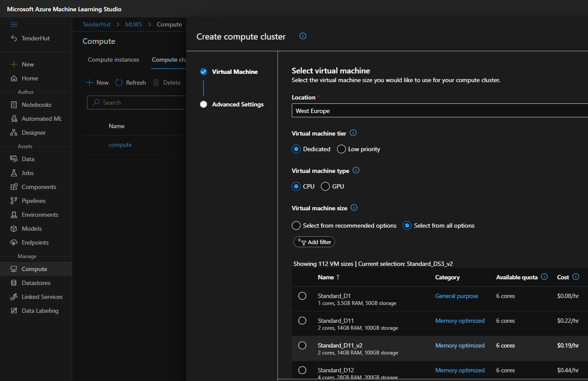Click the Add filter button
Image resolution: width=588 pixels, height=381 pixels.
point(314,242)
